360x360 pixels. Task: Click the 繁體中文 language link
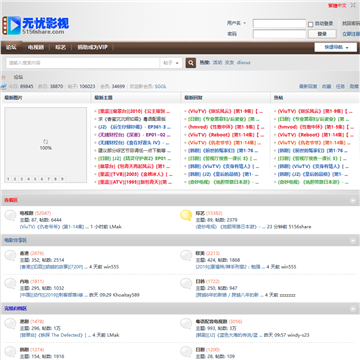(337, 6)
